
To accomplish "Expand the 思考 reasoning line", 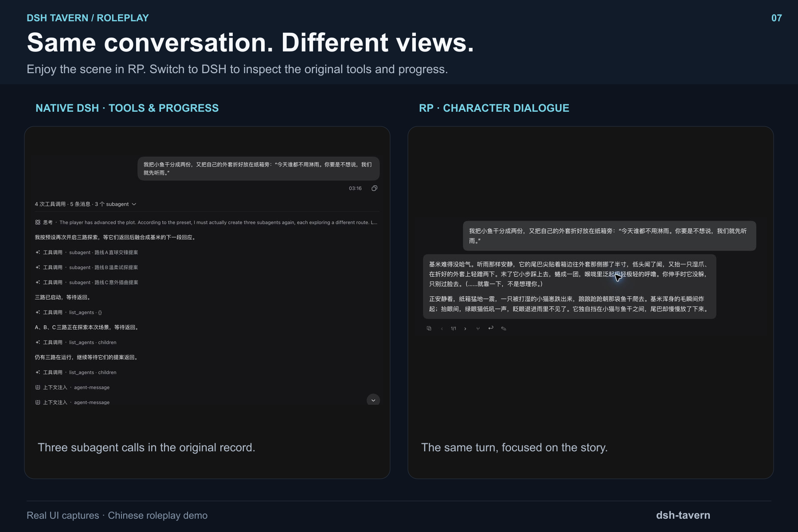I will pyautogui.click(x=206, y=223).
